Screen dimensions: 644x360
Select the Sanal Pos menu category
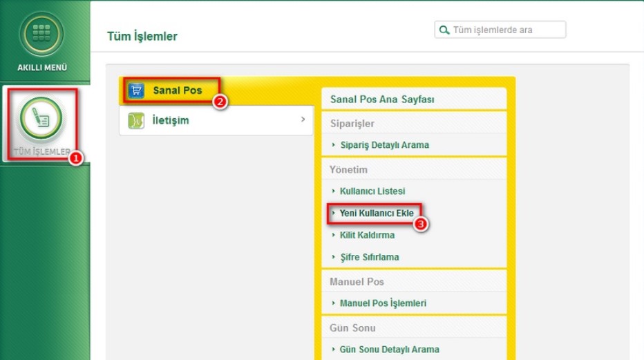pos(178,91)
